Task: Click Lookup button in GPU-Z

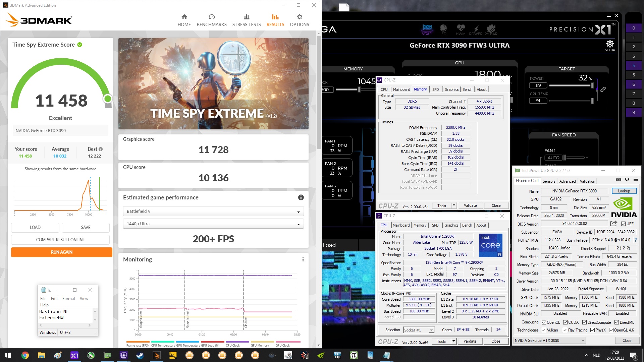Action: tap(624, 191)
